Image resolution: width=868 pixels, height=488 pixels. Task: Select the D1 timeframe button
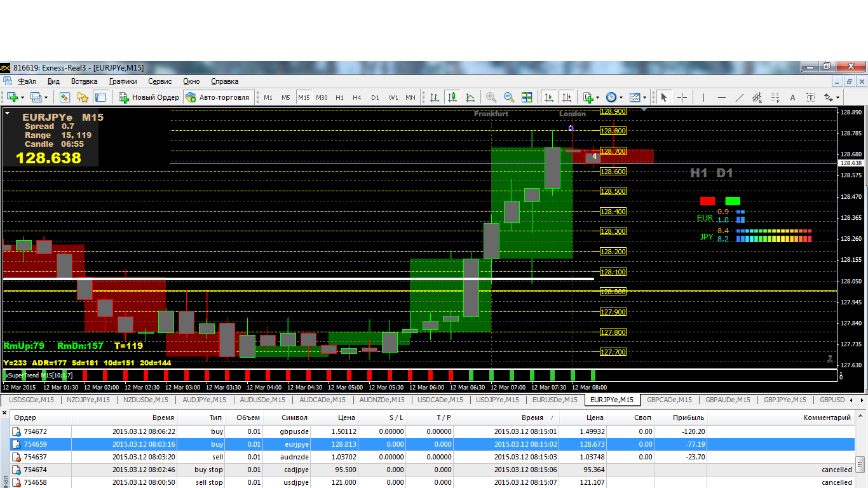pos(375,97)
